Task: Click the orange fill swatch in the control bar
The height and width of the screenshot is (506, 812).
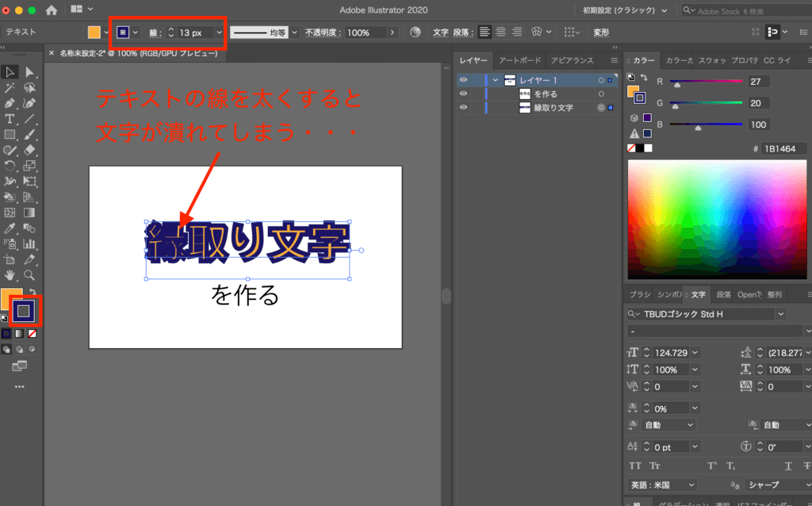Action: 94,33
